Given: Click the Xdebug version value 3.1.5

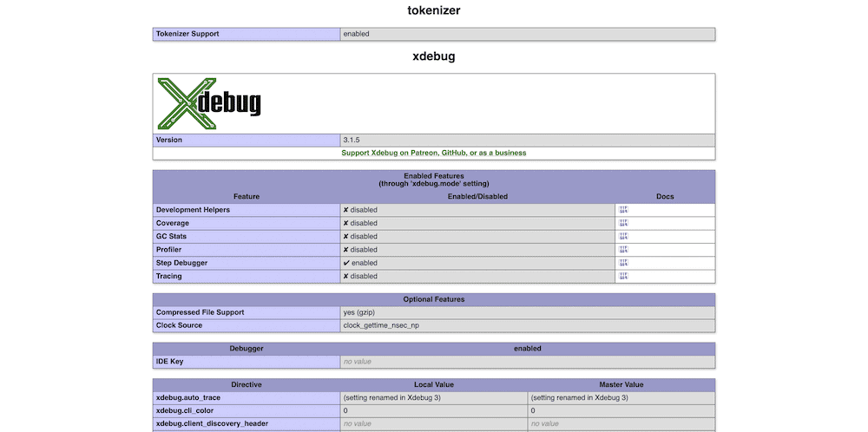Looking at the screenshot, I should [x=352, y=140].
